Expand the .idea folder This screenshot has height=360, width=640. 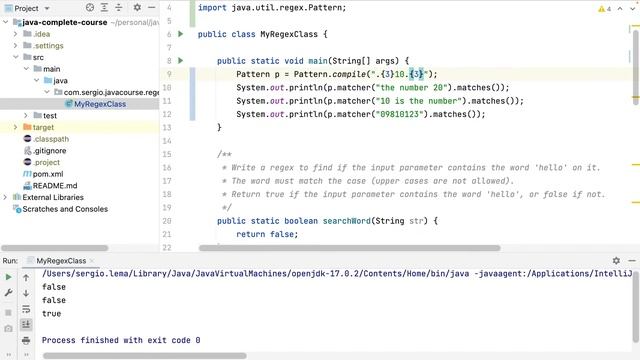pos(16,34)
